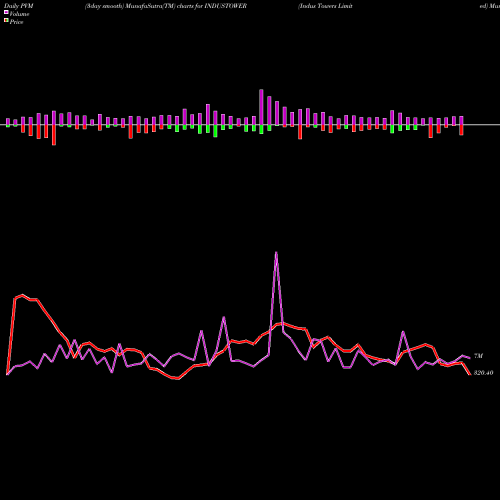Click the 'Daily PVM' title text

pyautogui.click(x=19, y=6)
